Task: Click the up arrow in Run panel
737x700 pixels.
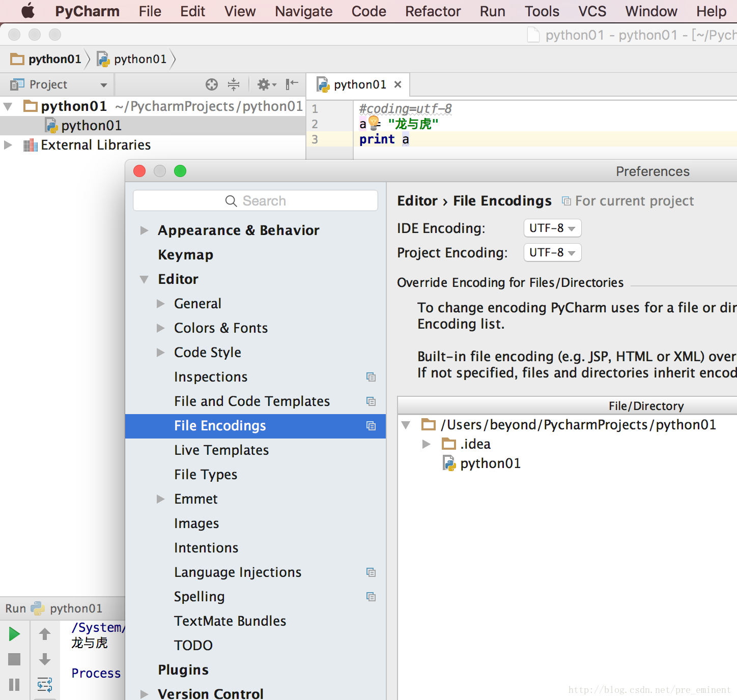Action: [45, 634]
